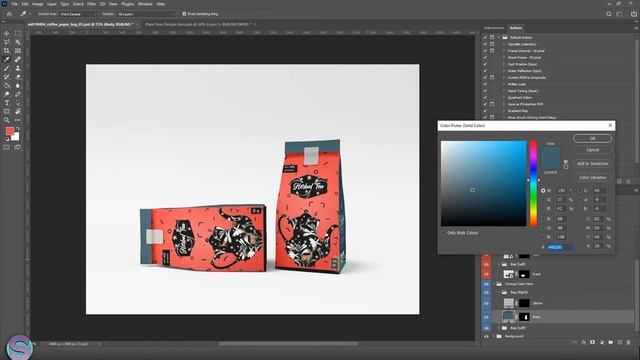Collapse the Bag (Right) group
This screenshot has width=640, height=360.
[499, 293]
